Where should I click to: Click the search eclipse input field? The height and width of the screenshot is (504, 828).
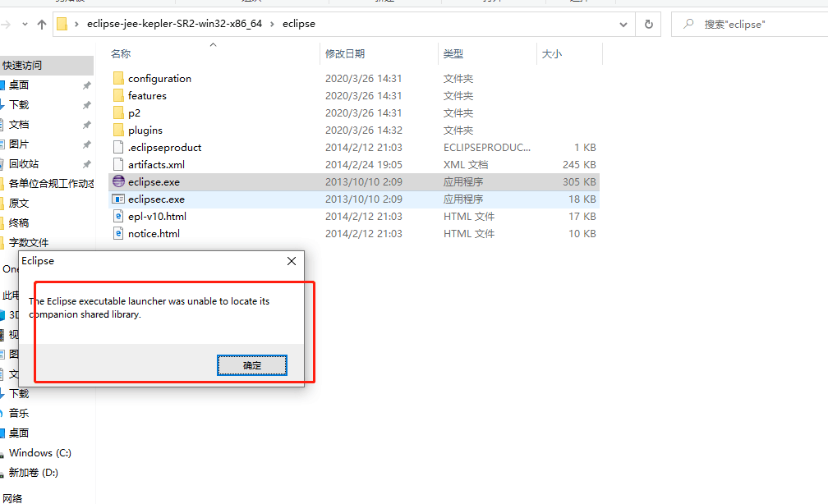click(750, 25)
